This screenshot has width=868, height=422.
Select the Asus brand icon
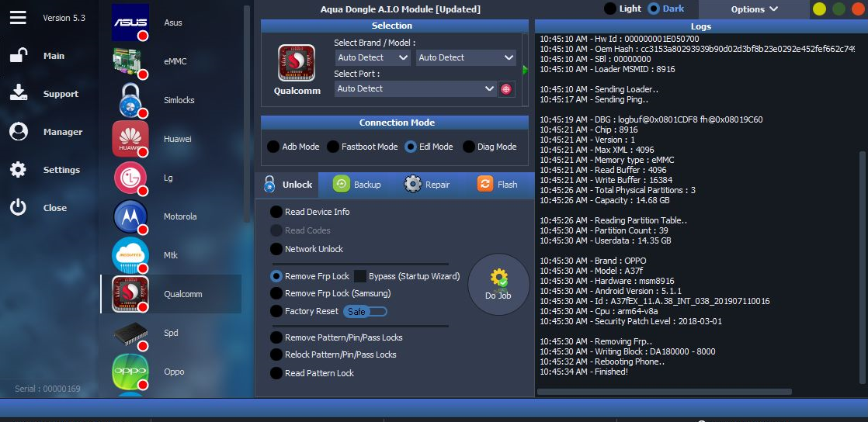[130, 22]
